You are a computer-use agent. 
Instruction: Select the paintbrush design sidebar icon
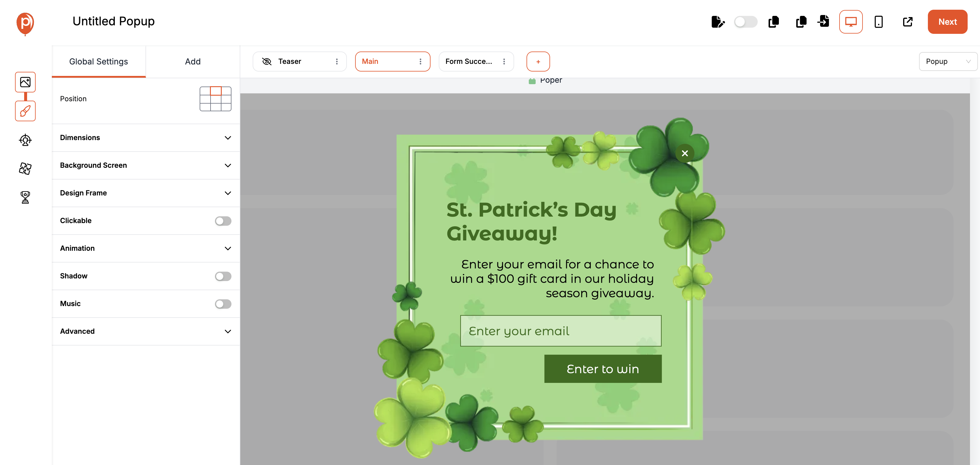click(x=25, y=111)
